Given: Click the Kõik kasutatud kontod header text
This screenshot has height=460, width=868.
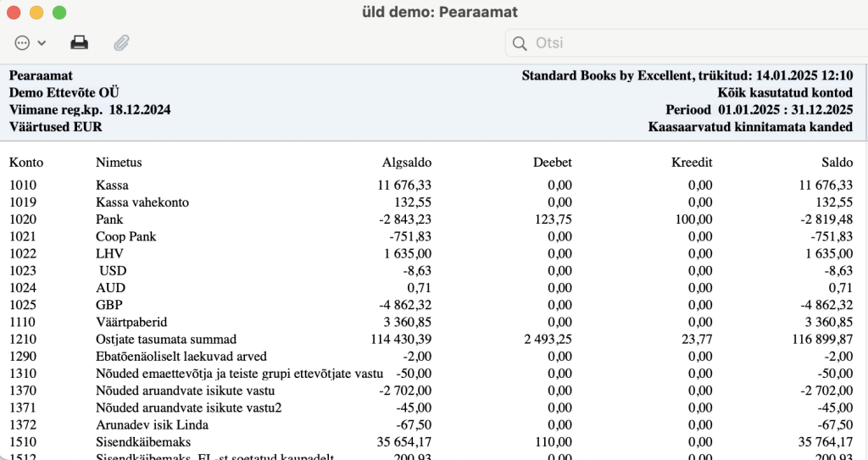Looking at the screenshot, I should (x=785, y=92).
